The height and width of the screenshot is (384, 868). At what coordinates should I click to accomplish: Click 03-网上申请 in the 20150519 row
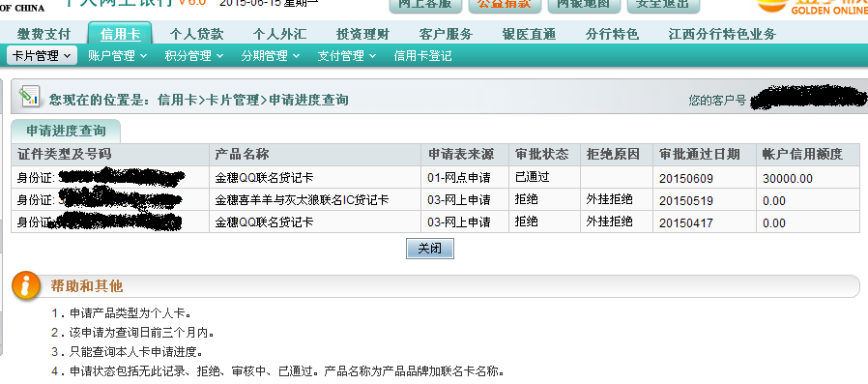459,200
